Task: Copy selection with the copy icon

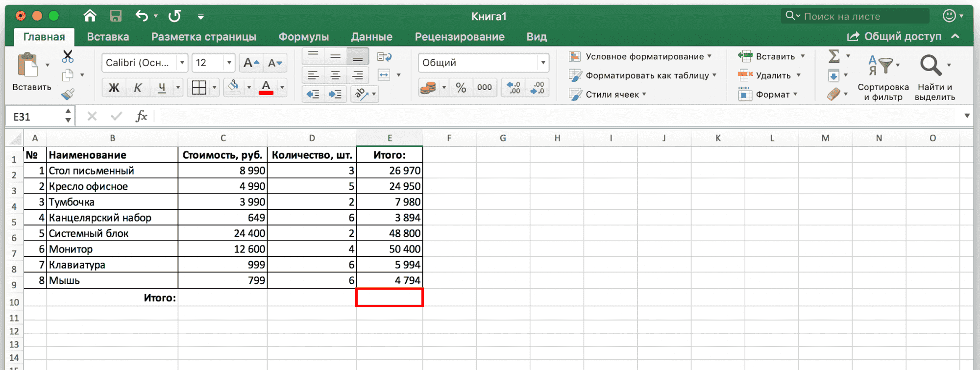Action: pos(68,75)
